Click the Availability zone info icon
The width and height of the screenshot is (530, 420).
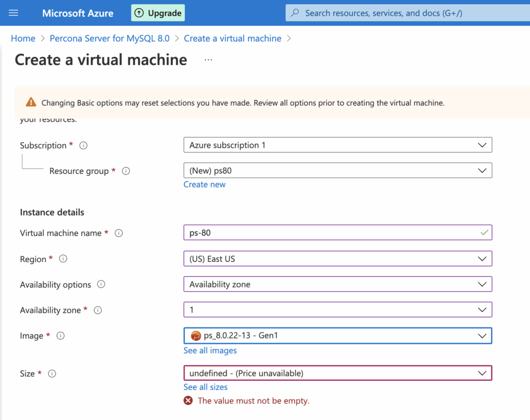(98, 310)
